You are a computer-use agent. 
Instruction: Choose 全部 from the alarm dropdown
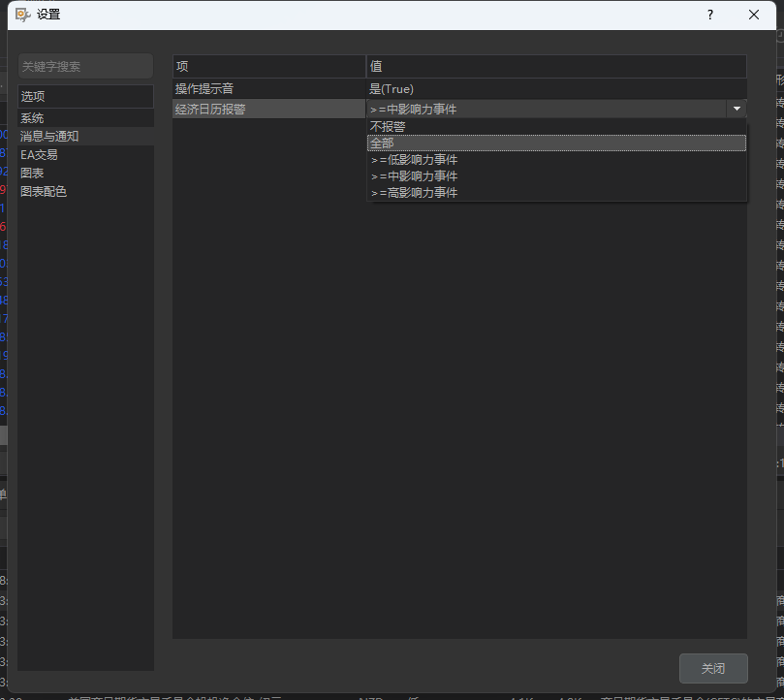pyautogui.click(x=382, y=143)
